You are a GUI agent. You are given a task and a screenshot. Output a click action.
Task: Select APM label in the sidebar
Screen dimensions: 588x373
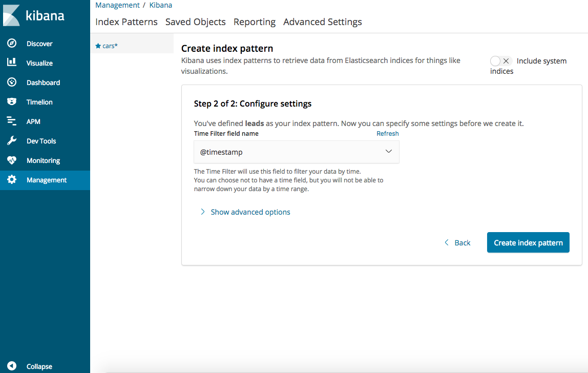click(x=33, y=121)
